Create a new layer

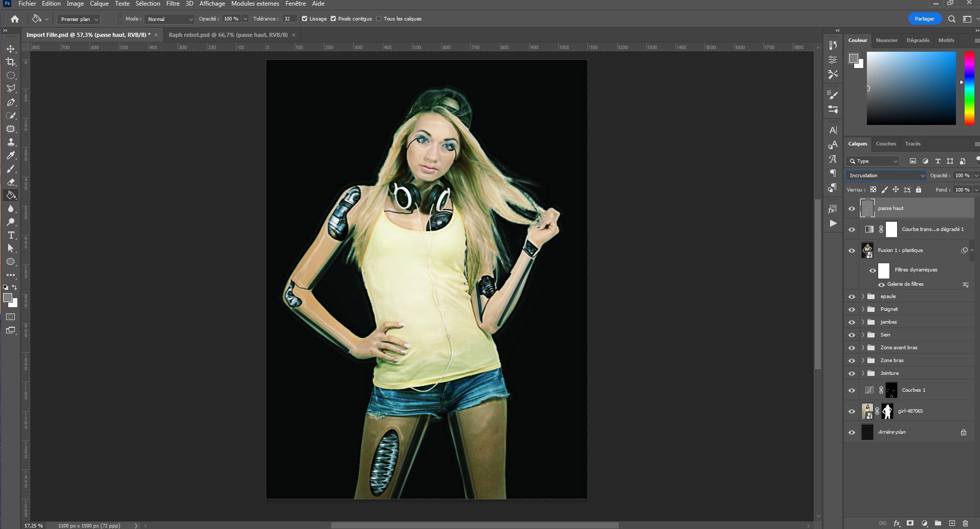pos(952,523)
